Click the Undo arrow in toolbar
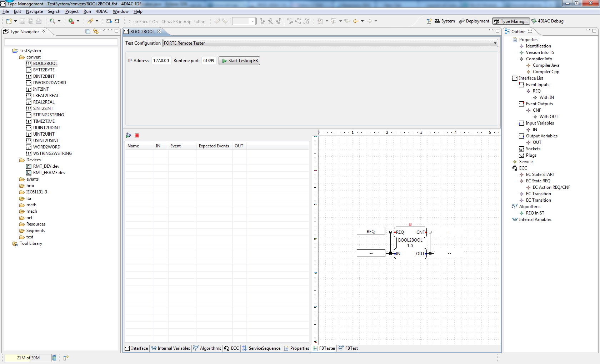Viewport: 600px width, 364px height. tap(217, 21)
